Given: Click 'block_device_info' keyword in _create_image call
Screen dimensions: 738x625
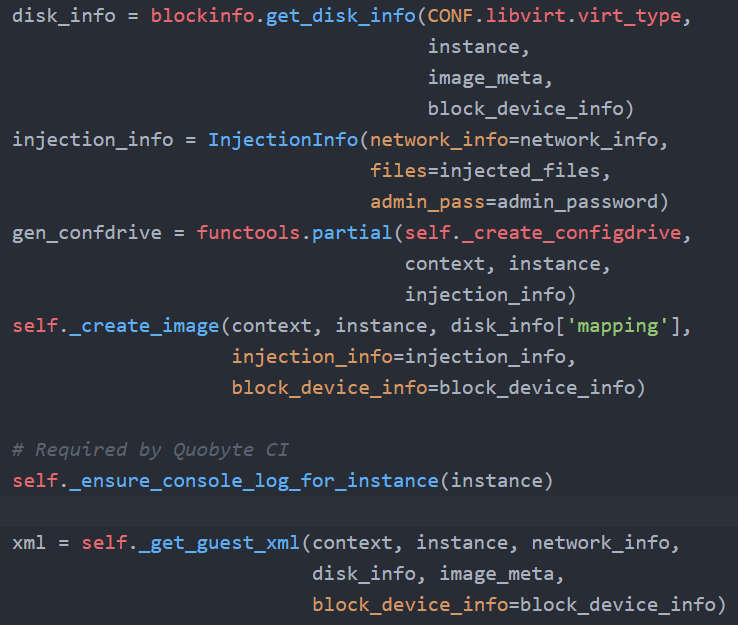Looking at the screenshot, I should [x=329, y=389].
